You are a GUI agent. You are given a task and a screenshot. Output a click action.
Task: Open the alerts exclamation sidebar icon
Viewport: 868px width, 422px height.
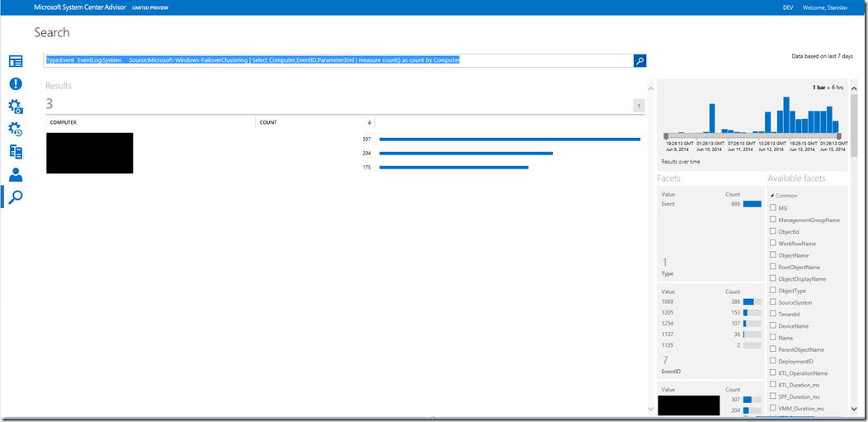tap(16, 84)
